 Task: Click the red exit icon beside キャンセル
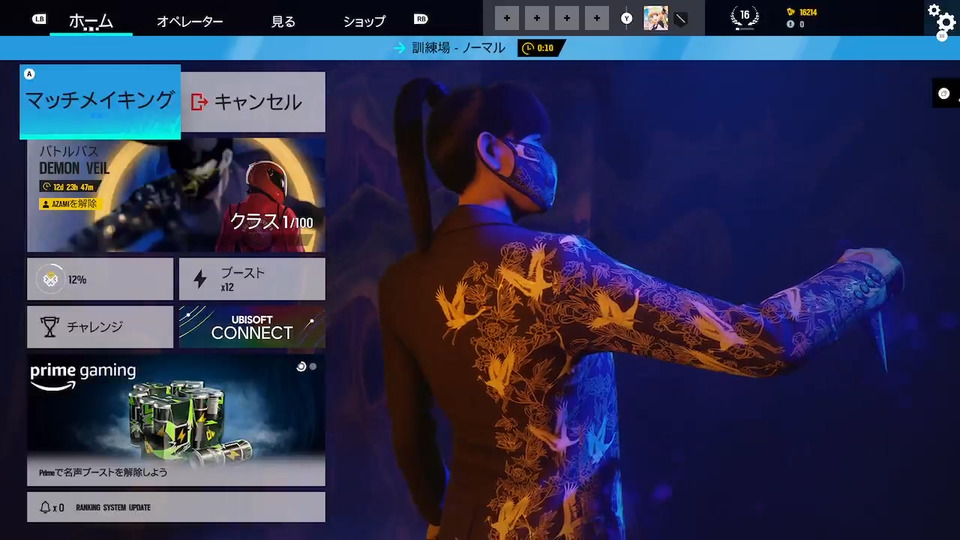point(199,102)
